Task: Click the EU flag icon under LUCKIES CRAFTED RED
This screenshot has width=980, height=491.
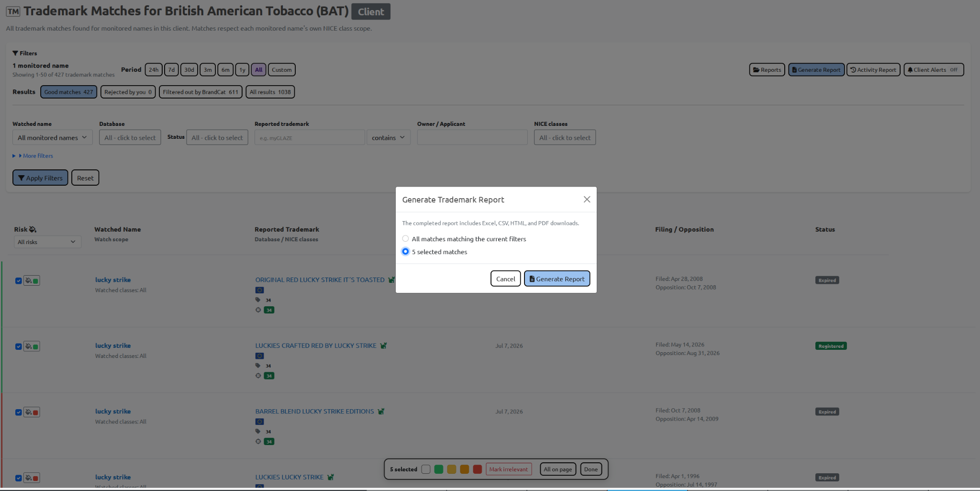Action: point(259,356)
